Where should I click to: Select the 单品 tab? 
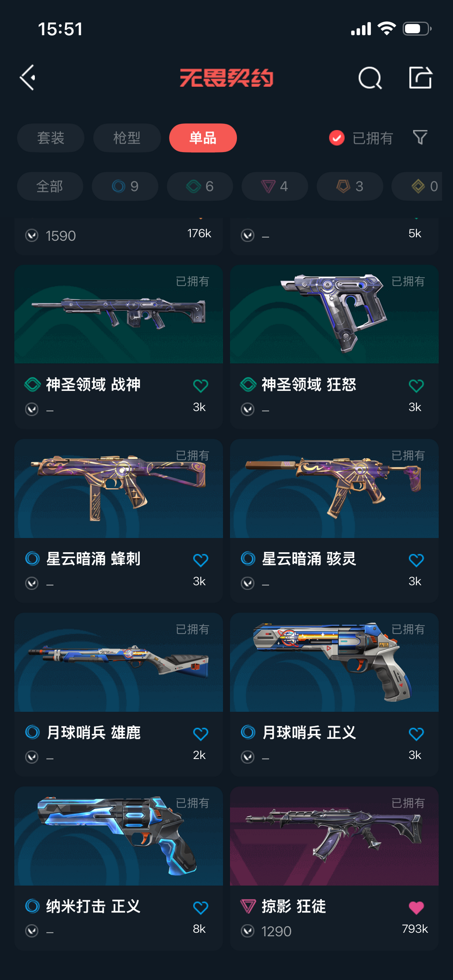click(x=203, y=138)
